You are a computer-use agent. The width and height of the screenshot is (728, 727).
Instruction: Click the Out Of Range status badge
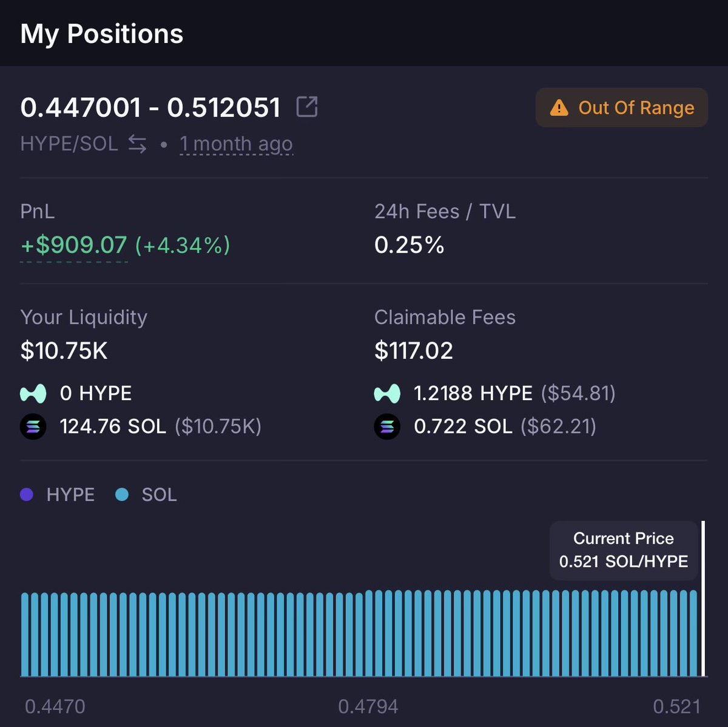[622, 108]
